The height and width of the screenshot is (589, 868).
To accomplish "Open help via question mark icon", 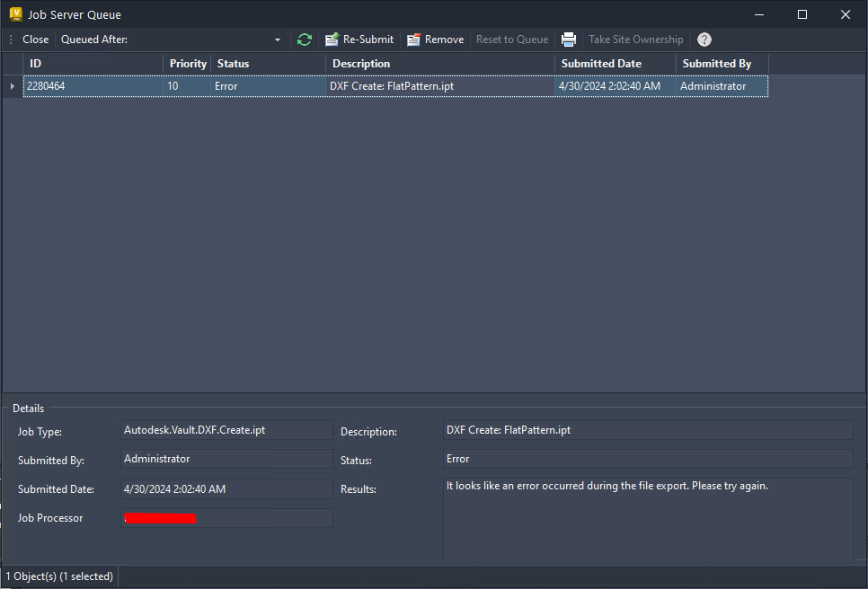I will tap(704, 40).
